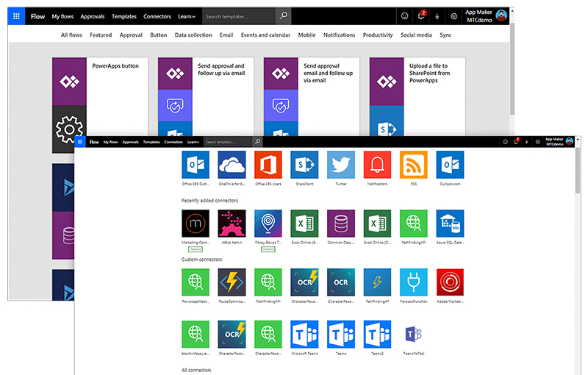This screenshot has height=375, width=588.
Task: Open the RSS connector tile
Action: (x=414, y=165)
